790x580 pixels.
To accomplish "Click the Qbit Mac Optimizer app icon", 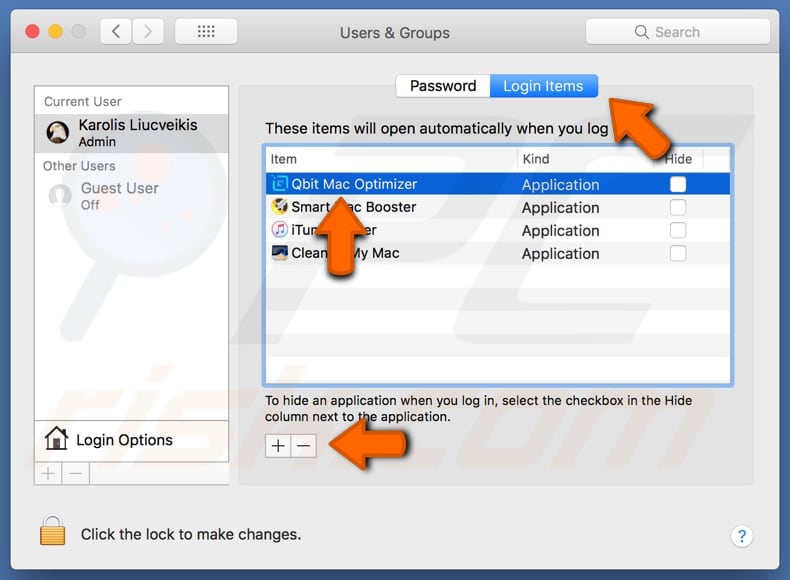I will [280, 183].
